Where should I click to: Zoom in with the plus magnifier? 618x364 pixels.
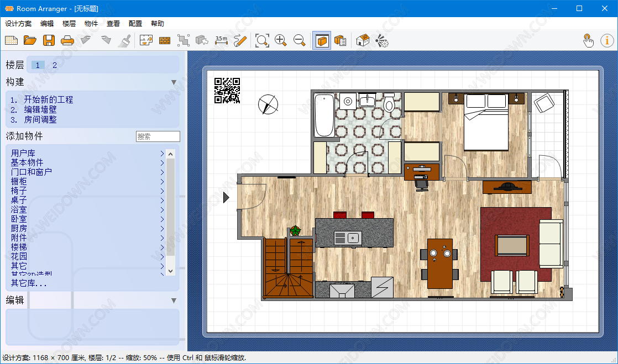coord(281,40)
